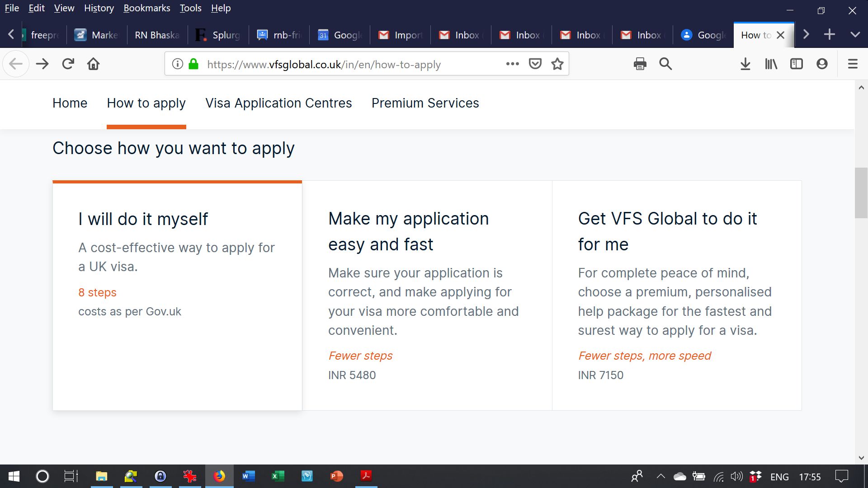Open Excel from the taskbar
Viewport: 868px width, 488px height.
278,476
